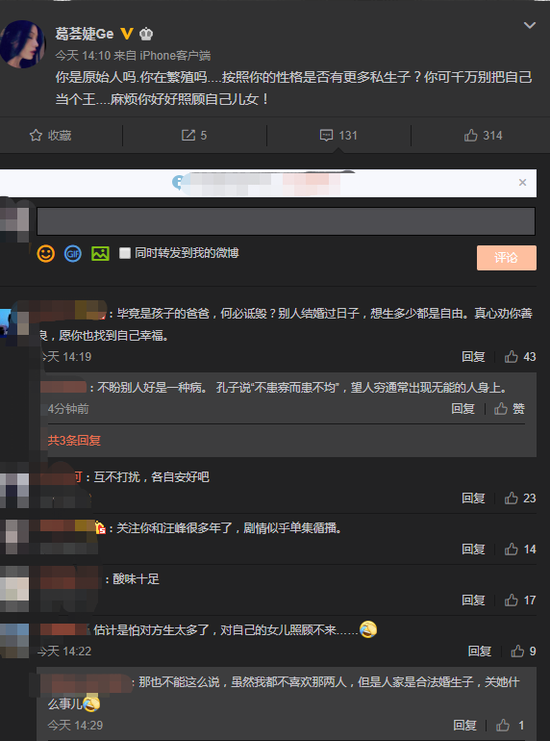Insert a GIF via the GIF icon
550x741 pixels.
[73, 254]
